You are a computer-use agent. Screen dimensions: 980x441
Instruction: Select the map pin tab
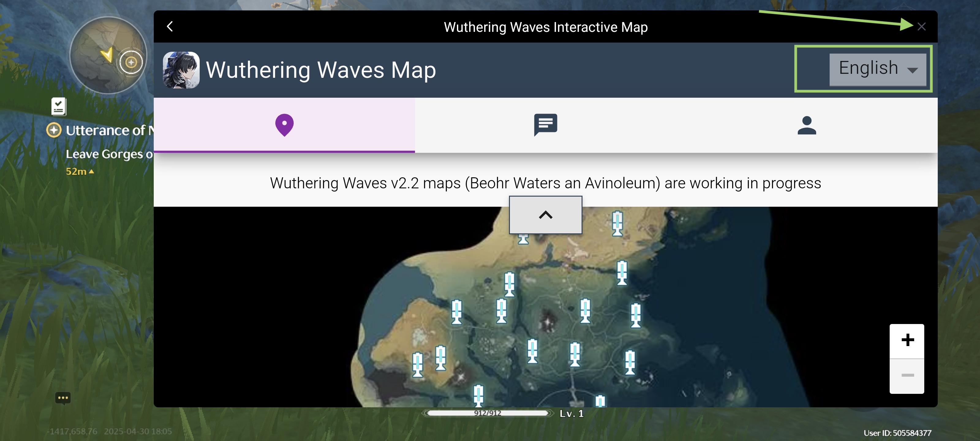click(x=284, y=125)
